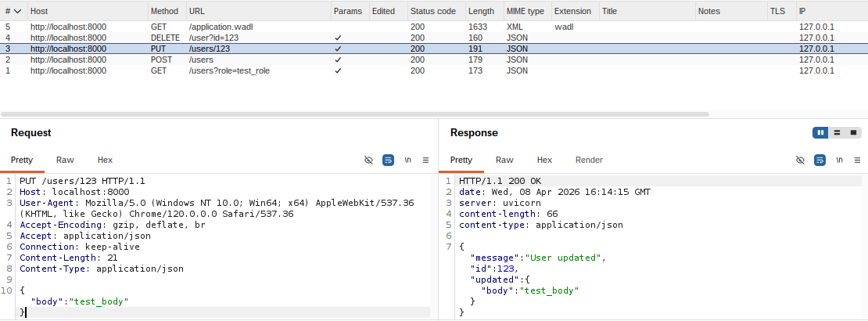Sort by the IP column header

click(x=832, y=11)
